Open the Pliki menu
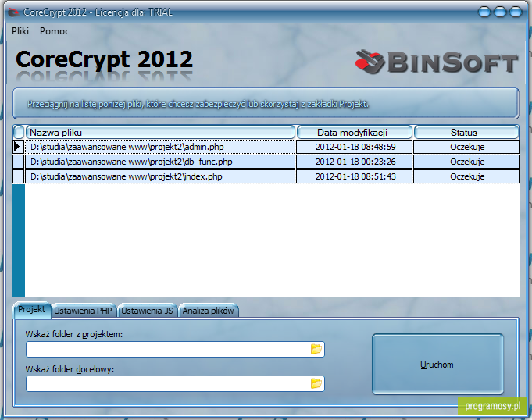Screen dimensions: 532x420 [20, 31]
